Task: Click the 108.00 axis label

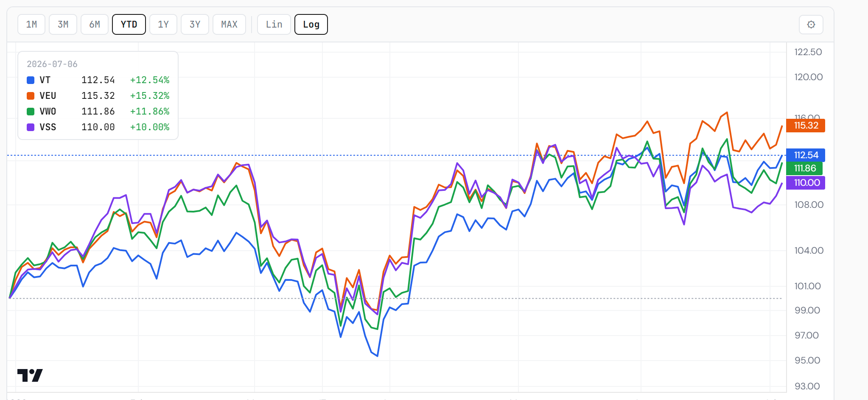Action: tap(809, 205)
